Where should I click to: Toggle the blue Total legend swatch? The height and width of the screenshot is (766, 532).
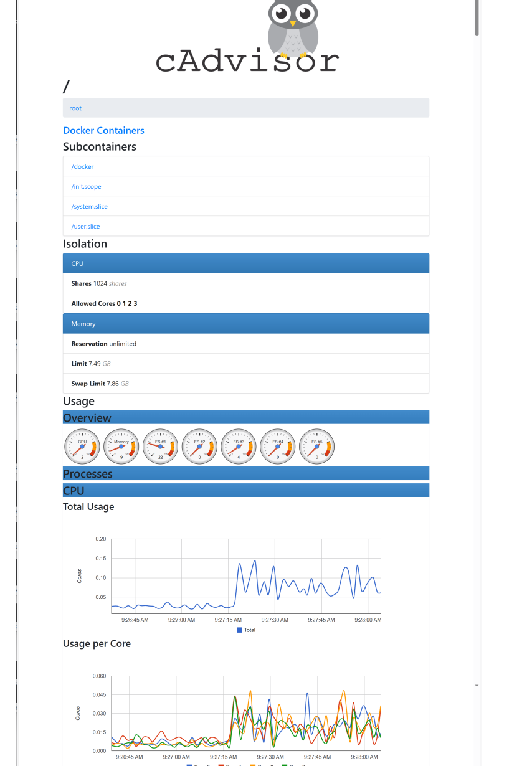click(x=239, y=630)
